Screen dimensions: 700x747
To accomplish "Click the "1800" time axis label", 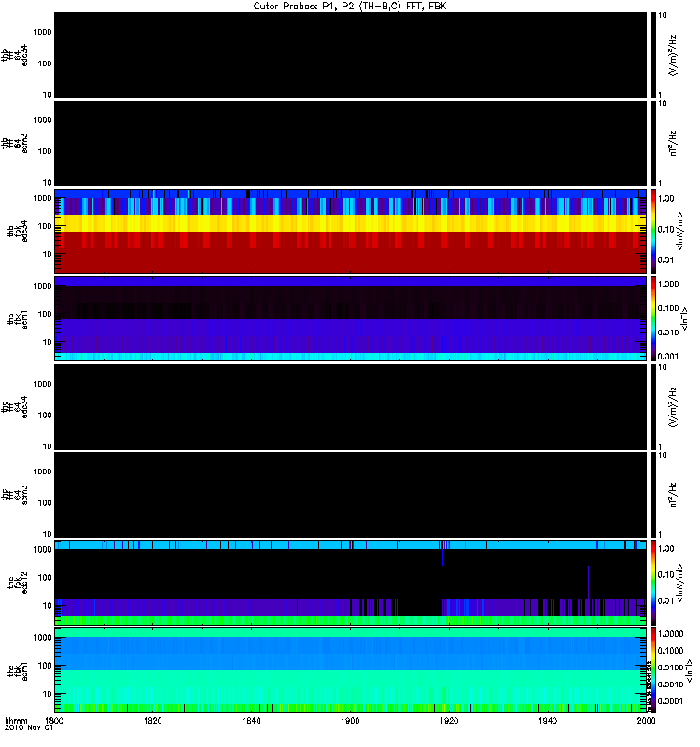I will (x=54, y=720).
